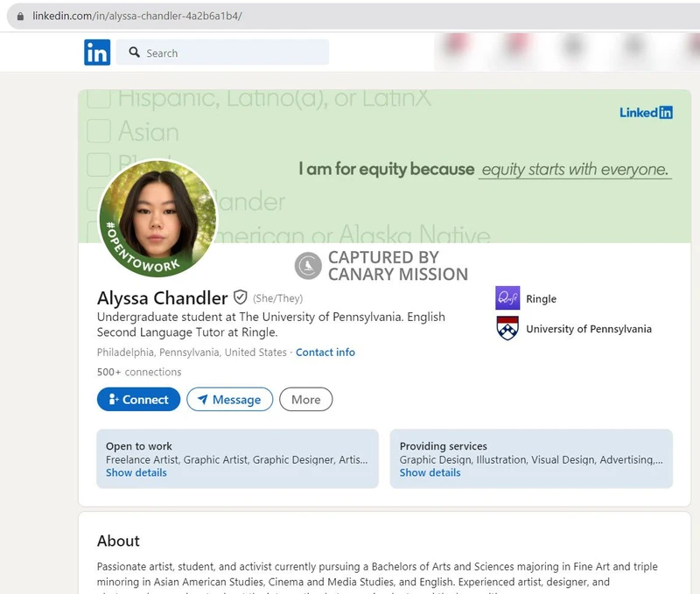Open the Ringle experience link
This screenshot has height=594, width=700.
pos(541,298)
